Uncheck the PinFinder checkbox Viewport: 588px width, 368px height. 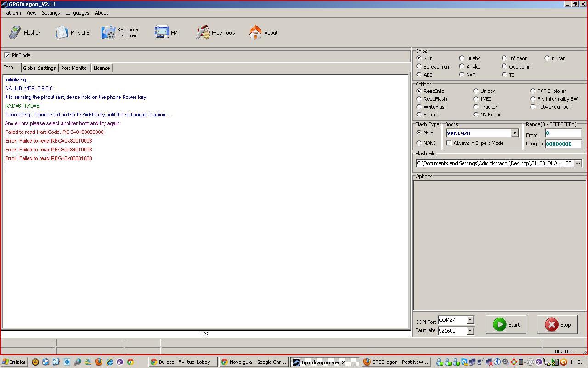point(7,55)
